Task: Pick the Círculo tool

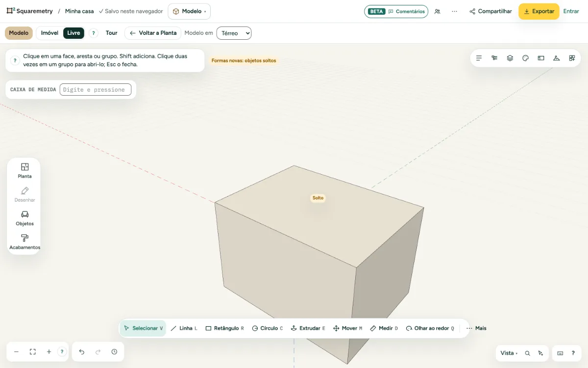Action: coord(268,328)
